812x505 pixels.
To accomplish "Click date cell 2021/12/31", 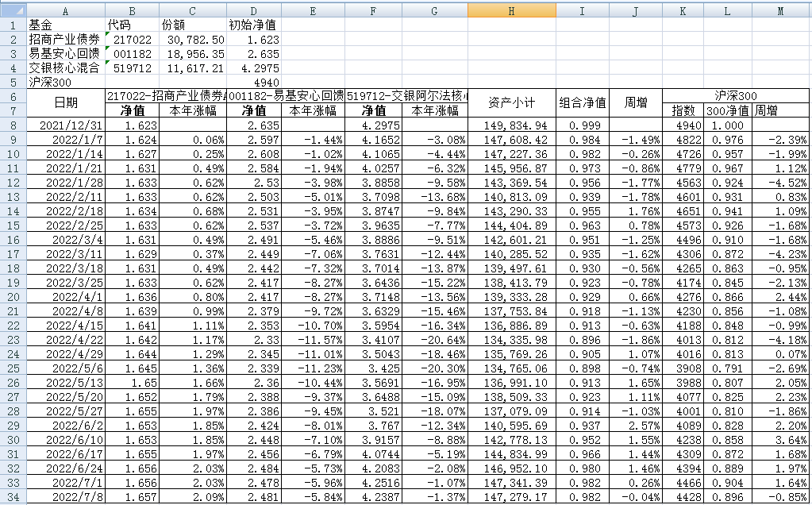I will pyautogui.click(x=66, y=125).
